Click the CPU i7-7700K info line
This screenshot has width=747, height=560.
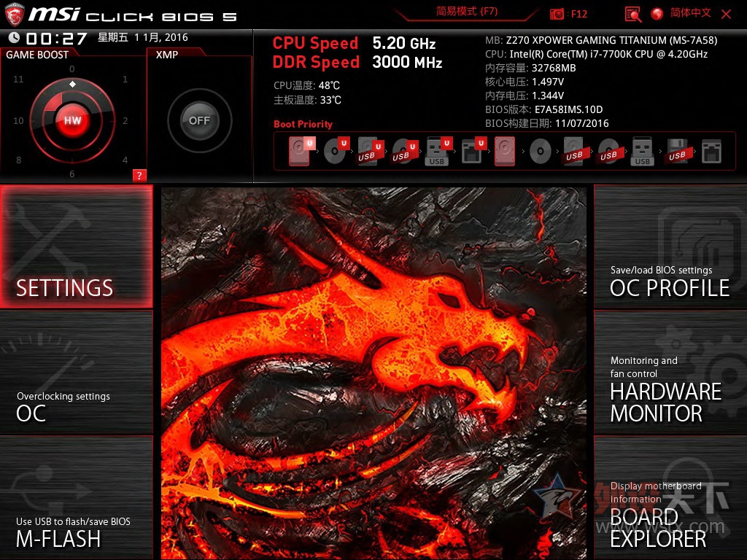pos(597,54)
